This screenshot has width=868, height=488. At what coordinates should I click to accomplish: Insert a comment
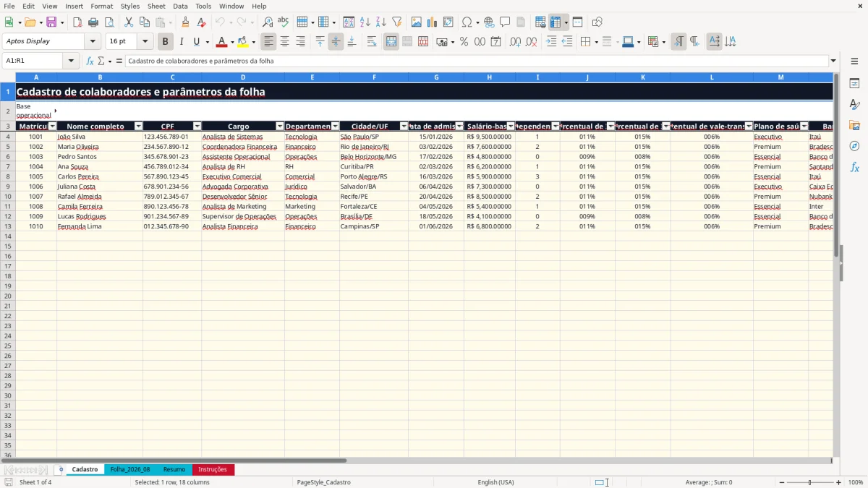tap(505, 22)
